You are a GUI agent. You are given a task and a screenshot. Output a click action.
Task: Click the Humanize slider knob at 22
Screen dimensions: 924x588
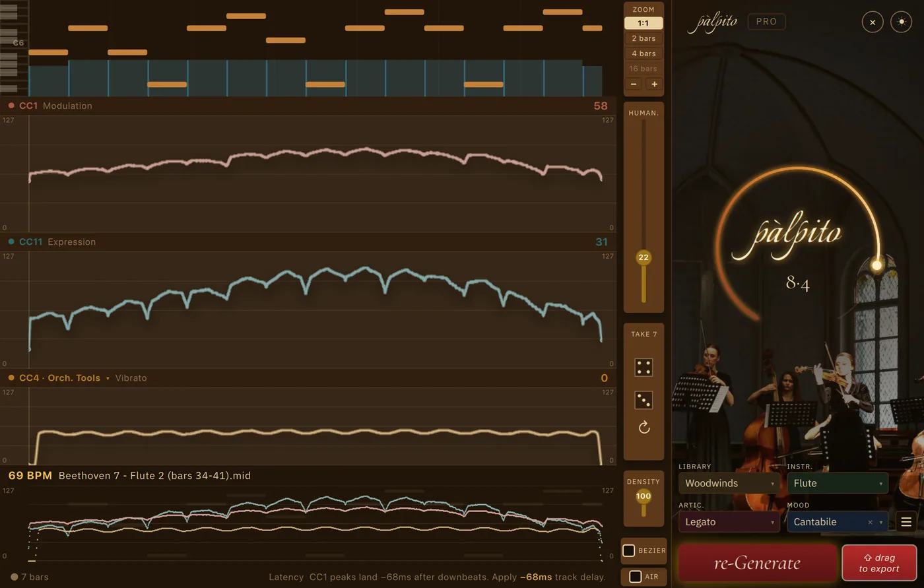tap(643, 257)
